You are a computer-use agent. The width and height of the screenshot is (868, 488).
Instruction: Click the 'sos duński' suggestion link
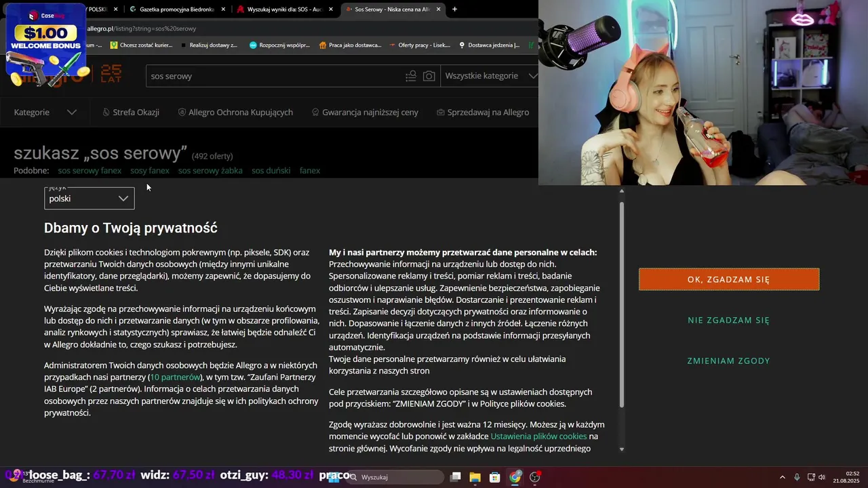point(271,171)
